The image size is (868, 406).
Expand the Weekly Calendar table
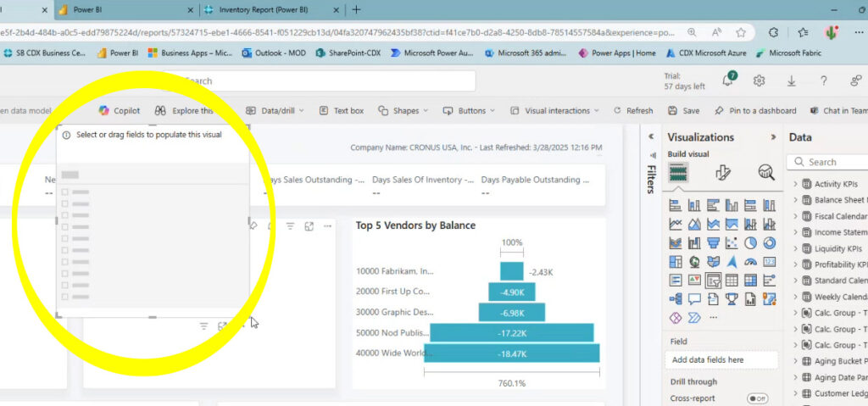click(795, 297)
